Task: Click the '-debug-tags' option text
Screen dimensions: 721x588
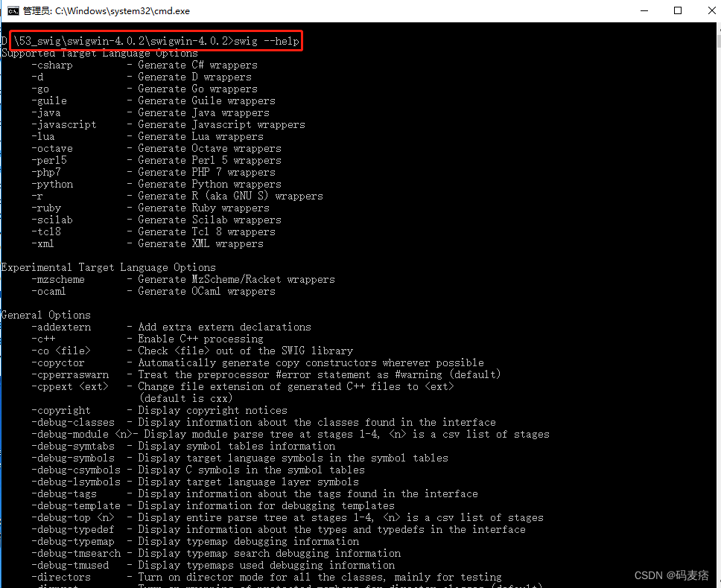Action: point(64,494)
